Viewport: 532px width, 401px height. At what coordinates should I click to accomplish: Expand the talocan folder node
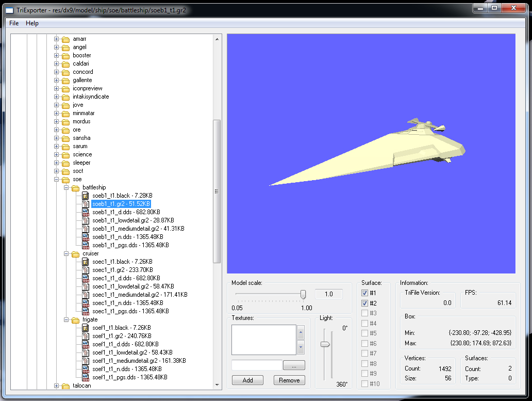click(56, 386)
